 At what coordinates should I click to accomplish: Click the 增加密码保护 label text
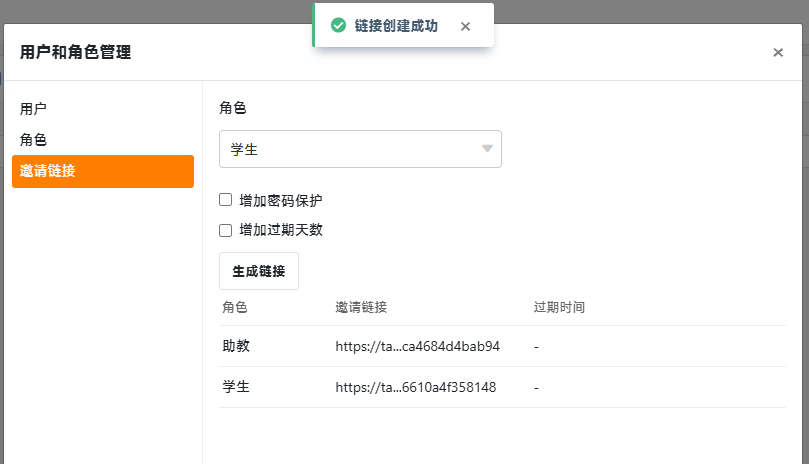281,200
